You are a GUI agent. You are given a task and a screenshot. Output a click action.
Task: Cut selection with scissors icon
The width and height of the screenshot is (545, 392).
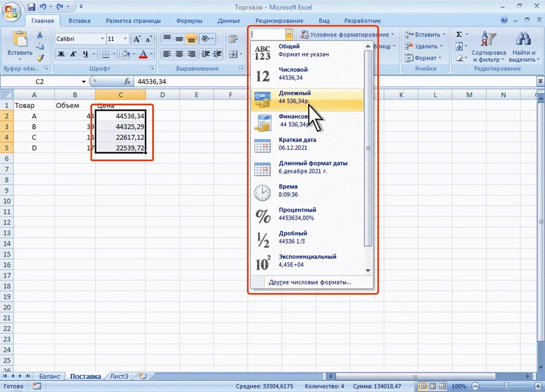click(x=39, y=35)
